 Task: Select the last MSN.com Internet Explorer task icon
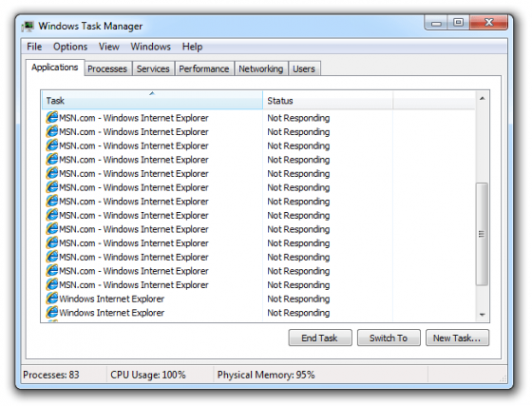(x=52, y=284)
